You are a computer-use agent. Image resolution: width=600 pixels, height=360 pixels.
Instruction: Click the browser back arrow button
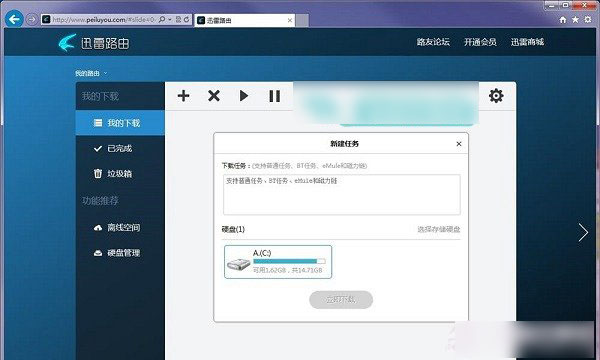point(15,19)
